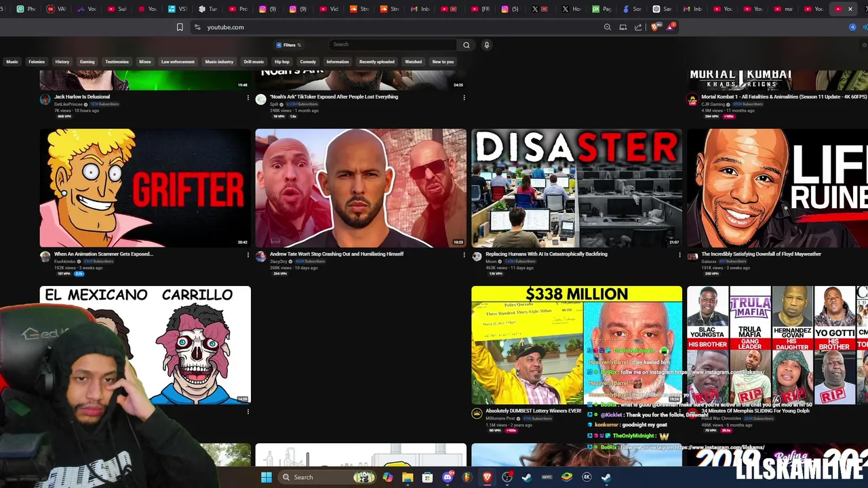Image resolution: width=868 pixels, height=488 pixels.
Task: Open more options for Animation Scammer video
Action: pyautogui.click(x=248, y=255)
